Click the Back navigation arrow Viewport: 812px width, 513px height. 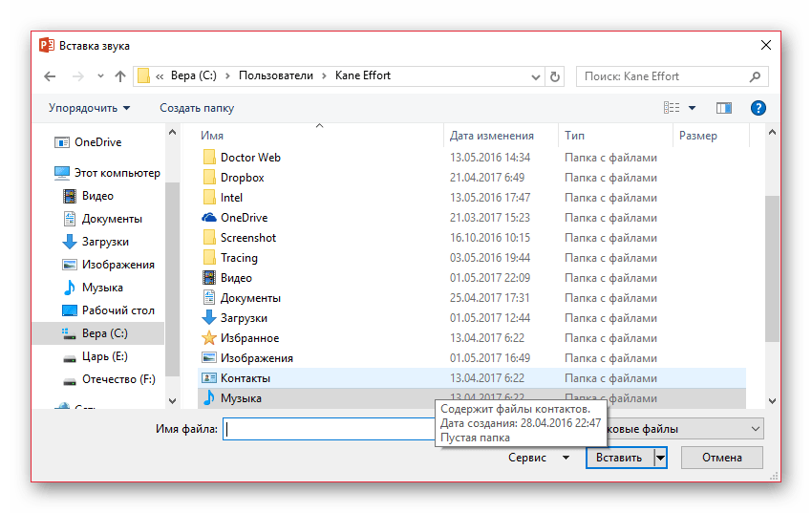pos(50,76)
